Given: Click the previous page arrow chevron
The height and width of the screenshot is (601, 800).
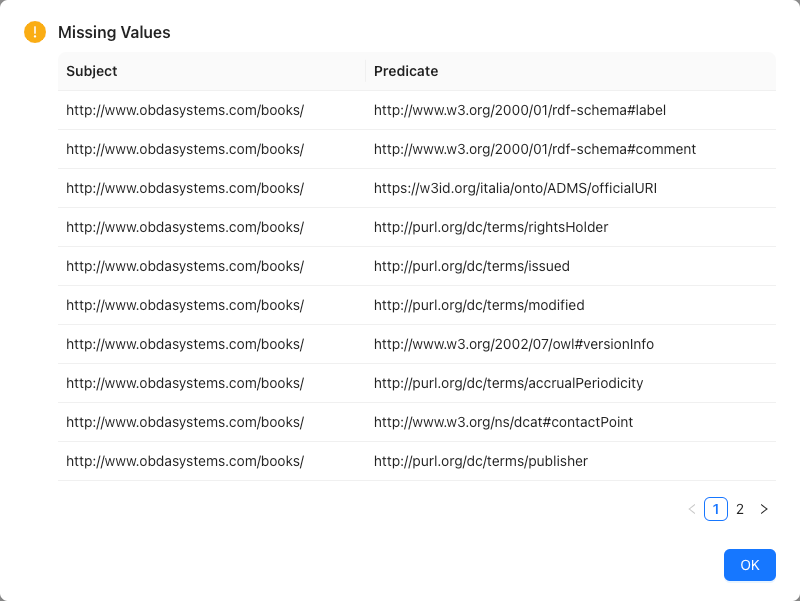Looking at the screenshot, I should click(x=692, y=509).
